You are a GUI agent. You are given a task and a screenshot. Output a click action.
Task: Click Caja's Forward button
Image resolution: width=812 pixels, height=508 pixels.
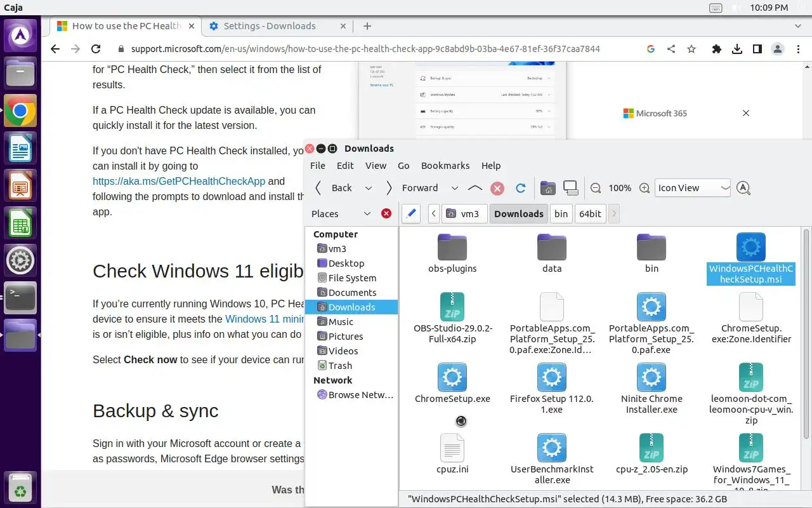[x=412, y=188]
